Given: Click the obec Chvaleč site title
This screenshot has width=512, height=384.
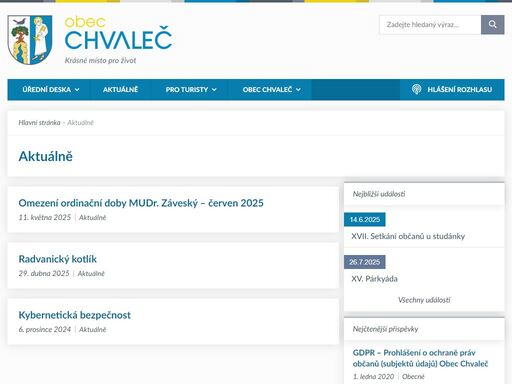Looking at the screenshot, I should point(118,33).
